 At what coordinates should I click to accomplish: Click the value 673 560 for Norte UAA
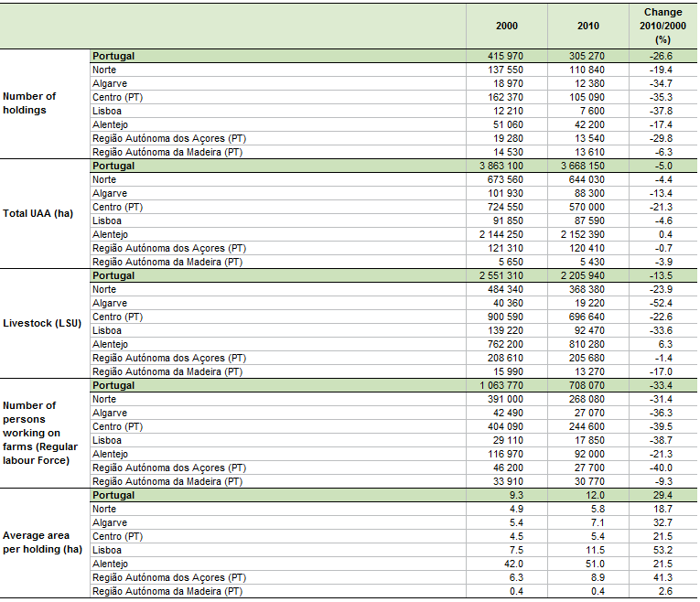coord(505,180)
